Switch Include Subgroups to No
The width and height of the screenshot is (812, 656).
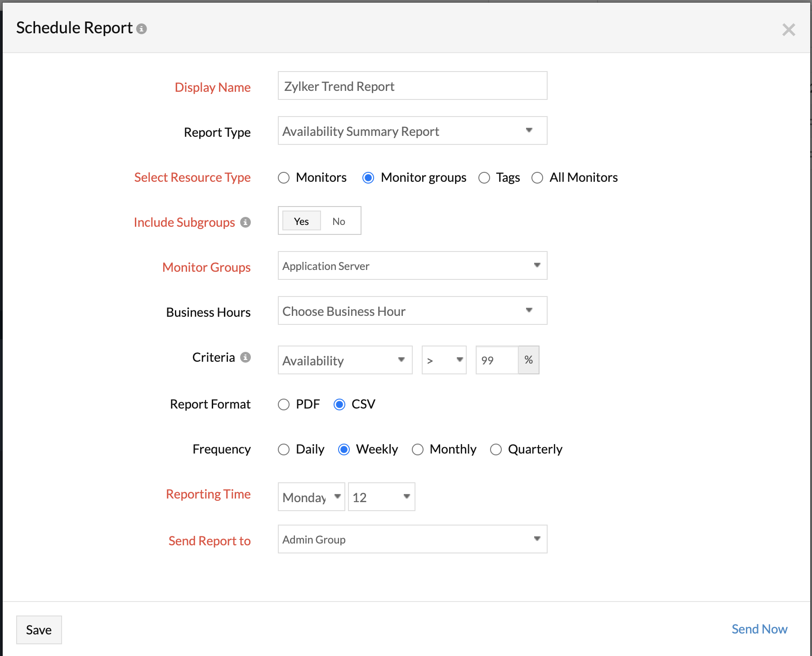339,221
